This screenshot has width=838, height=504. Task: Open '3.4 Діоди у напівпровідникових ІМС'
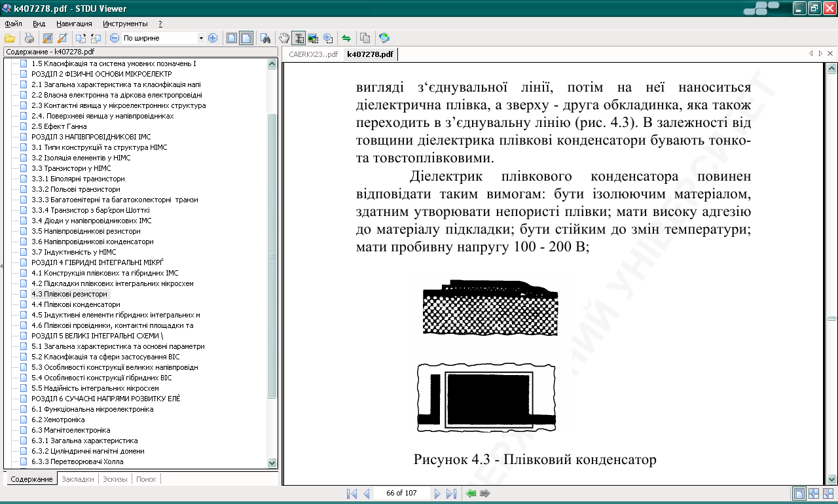pos(92,221)
